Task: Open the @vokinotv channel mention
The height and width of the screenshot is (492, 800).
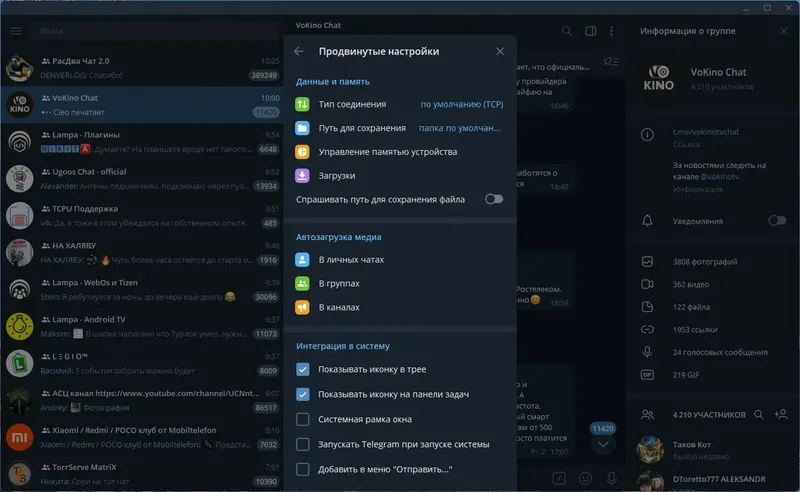Action: [x=719, y=177]
